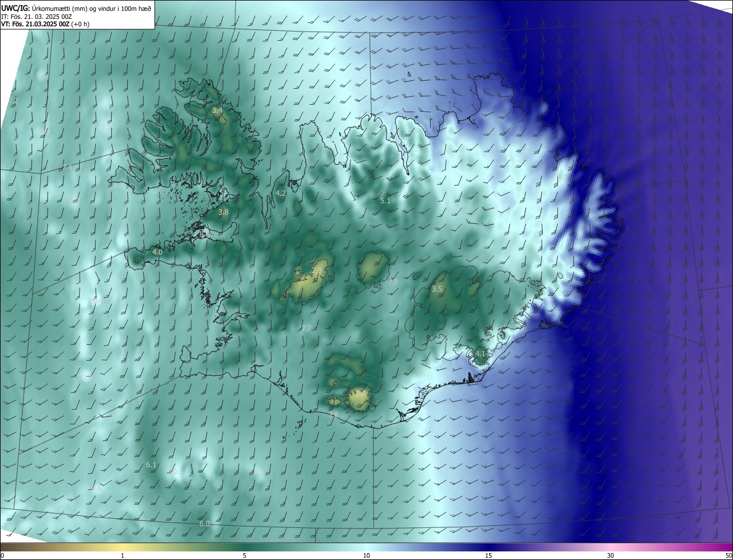Click the 7.8 value at the south coast

(x=334, y=415)
